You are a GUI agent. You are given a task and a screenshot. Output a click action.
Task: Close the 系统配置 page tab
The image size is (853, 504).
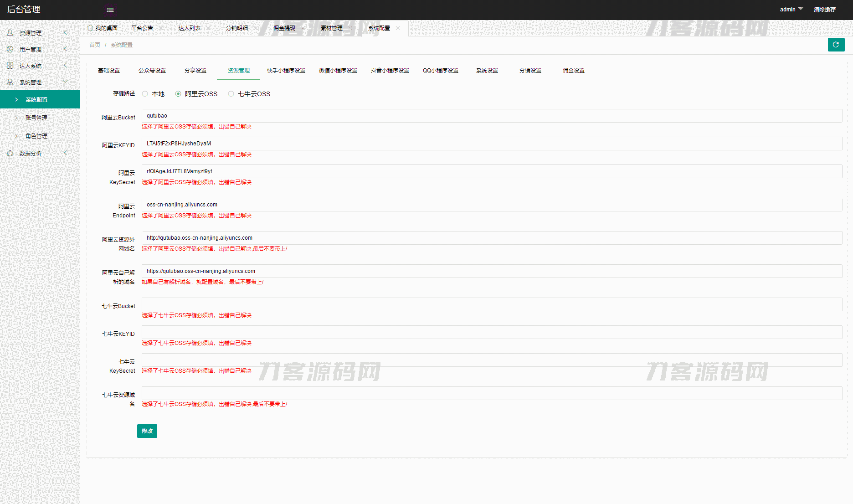coord(398,28)
